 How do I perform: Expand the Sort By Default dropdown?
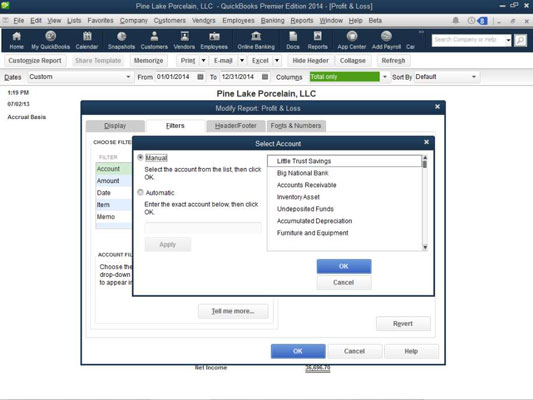tap(474, 77)
